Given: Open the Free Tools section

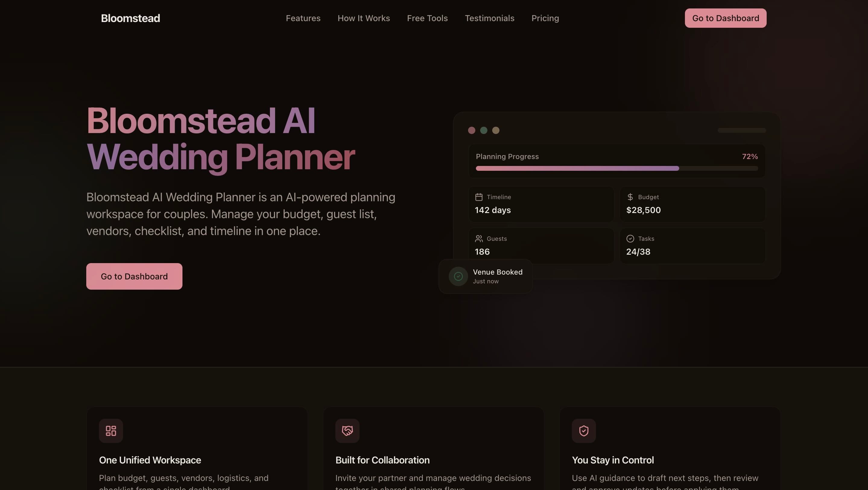Looking at the screenshot, I should point(427,18).
